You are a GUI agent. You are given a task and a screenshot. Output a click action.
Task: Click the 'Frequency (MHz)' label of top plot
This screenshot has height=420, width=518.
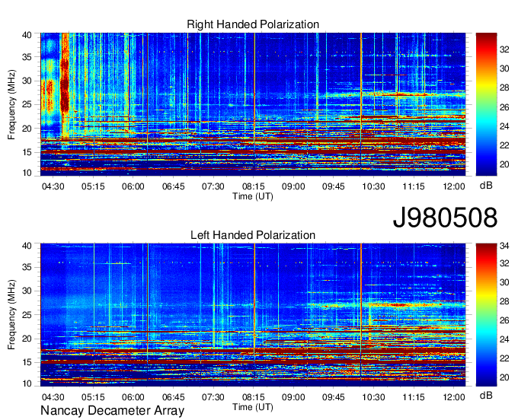[11, 104]
